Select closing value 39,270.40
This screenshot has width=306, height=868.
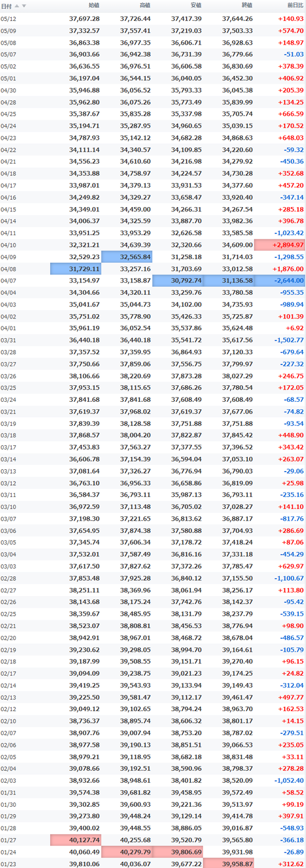click(x=237, y=660)
